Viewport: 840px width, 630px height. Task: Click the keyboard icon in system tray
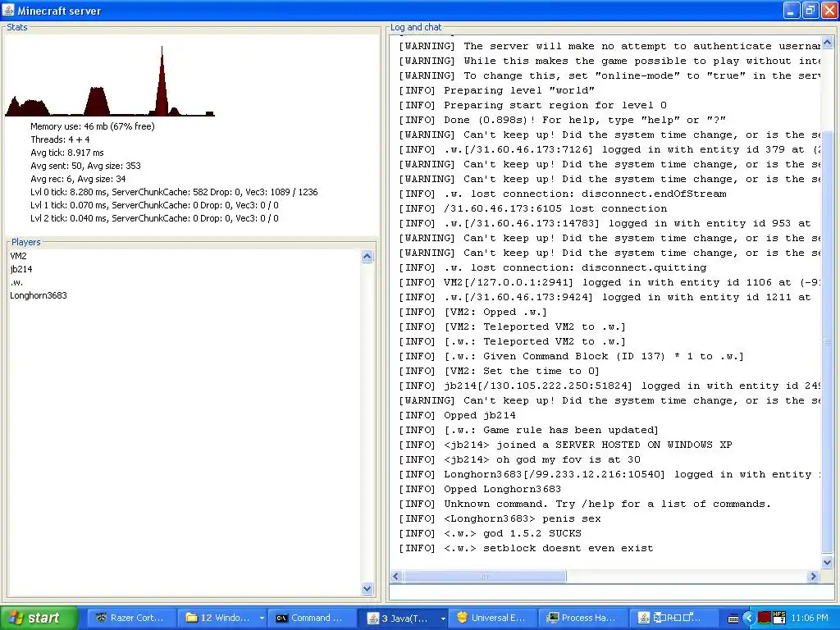(x=734, y=619)
